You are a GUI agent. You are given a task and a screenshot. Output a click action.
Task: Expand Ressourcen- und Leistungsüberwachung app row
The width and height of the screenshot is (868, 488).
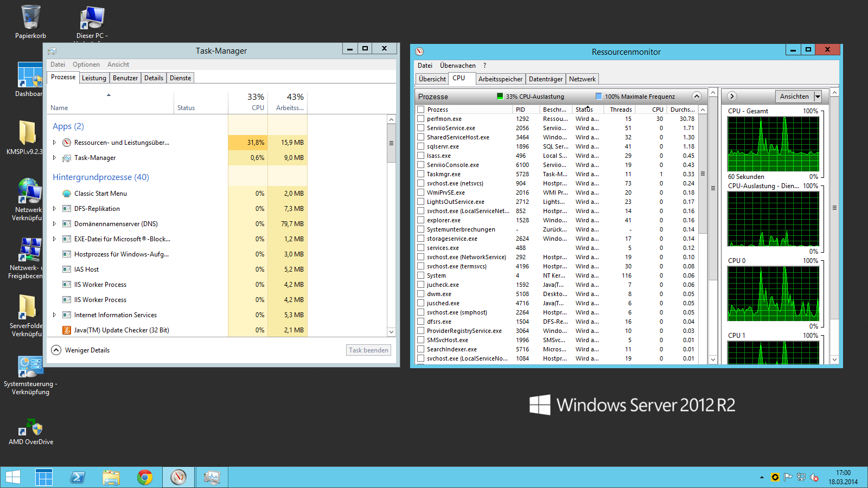[54, 143]
